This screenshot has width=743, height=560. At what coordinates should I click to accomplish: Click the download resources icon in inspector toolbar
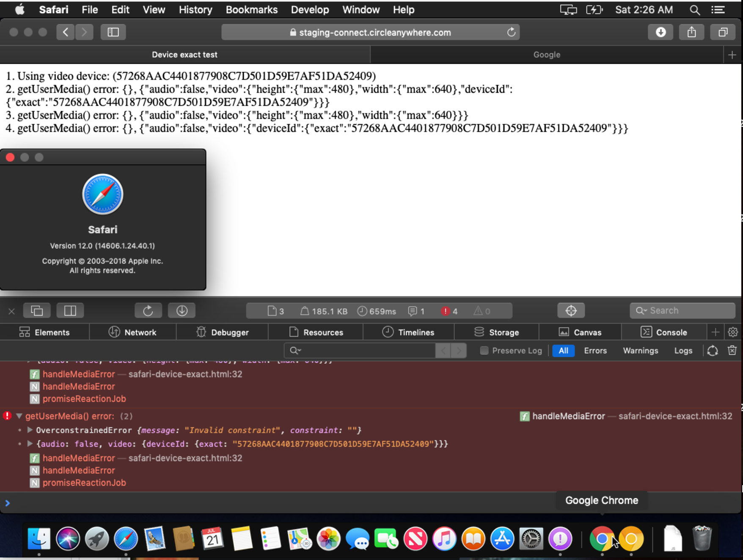click(182, 310)
